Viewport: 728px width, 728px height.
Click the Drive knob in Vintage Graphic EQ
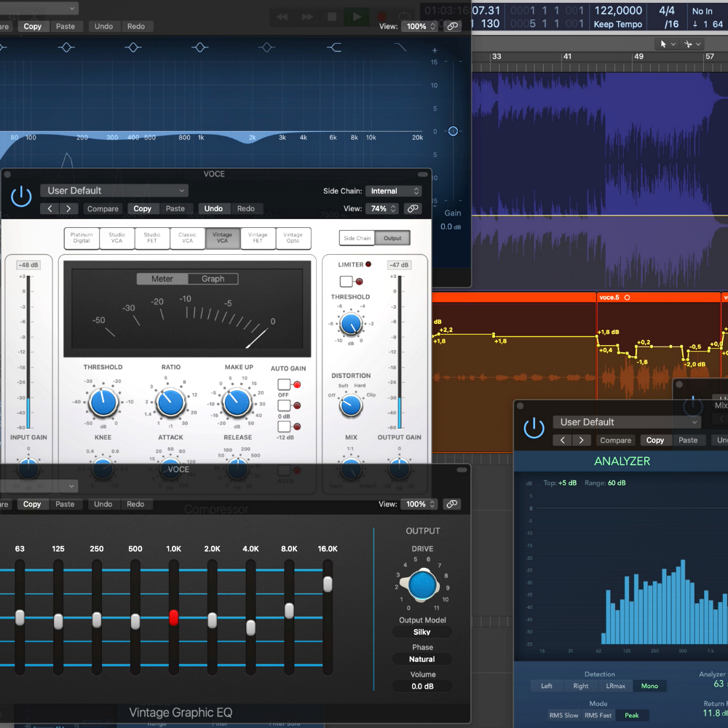tap(422, 585)
